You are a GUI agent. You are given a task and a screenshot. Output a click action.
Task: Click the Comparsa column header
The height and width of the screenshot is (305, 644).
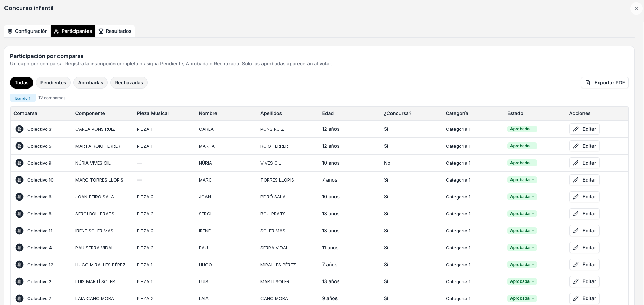coord(25,113)
